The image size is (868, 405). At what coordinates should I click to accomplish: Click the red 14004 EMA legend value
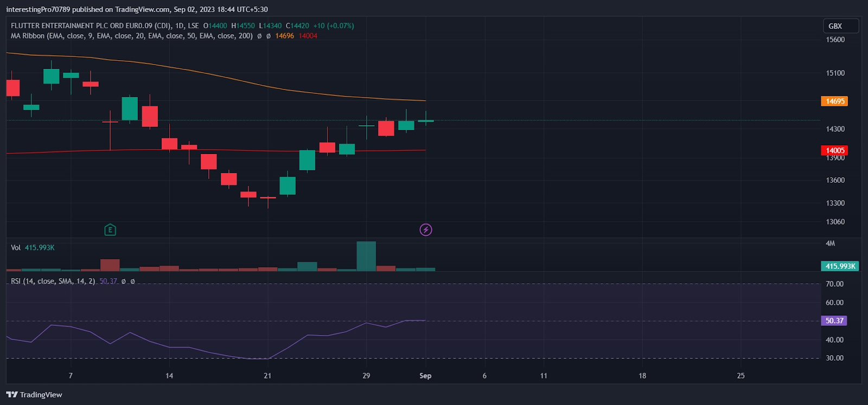[308, 36]
